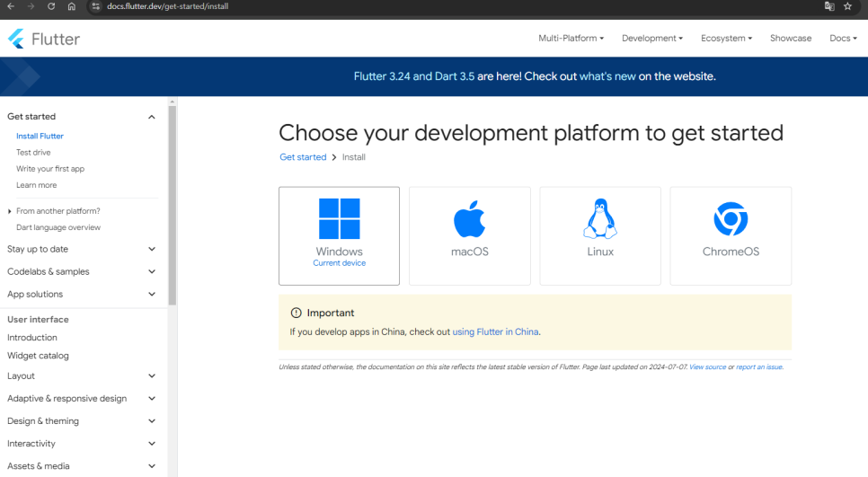Open the Development dropdown menu
868x477 pixels.
click(652, 39)
